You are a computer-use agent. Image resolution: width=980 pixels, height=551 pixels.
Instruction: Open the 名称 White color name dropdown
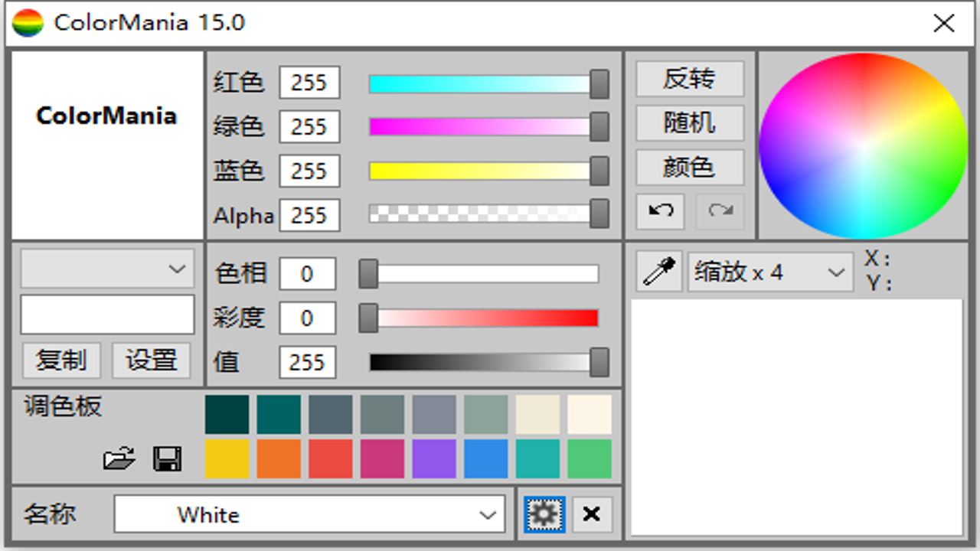(x=309, y=514)
